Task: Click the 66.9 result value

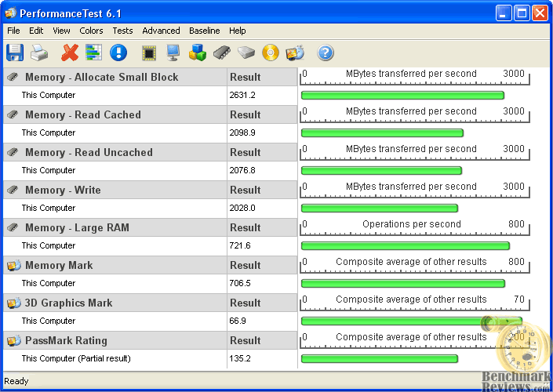Action: click(238, 321)
